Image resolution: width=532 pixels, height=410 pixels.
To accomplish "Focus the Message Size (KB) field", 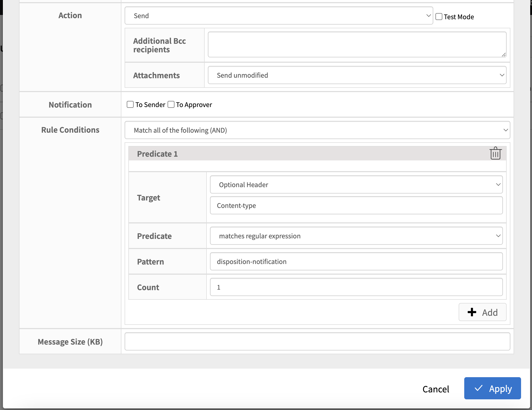I will (x=317, y=341).
